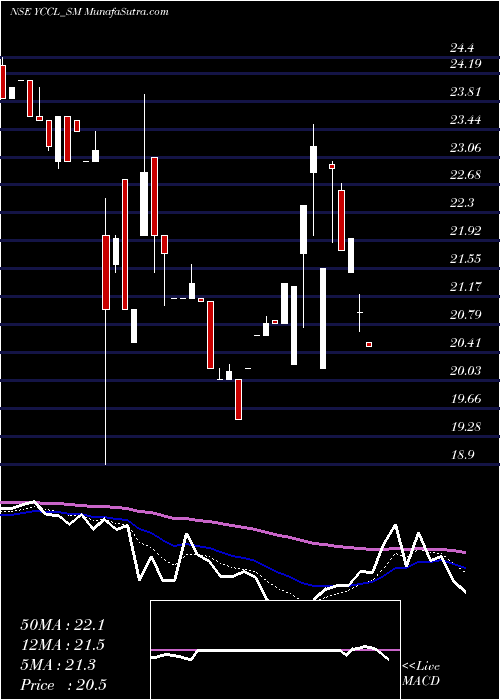Click the NSE YCCL_SM MunafaSutra.com title text
500x700 pixels.
pyautogui.click(x=89, y=12)
